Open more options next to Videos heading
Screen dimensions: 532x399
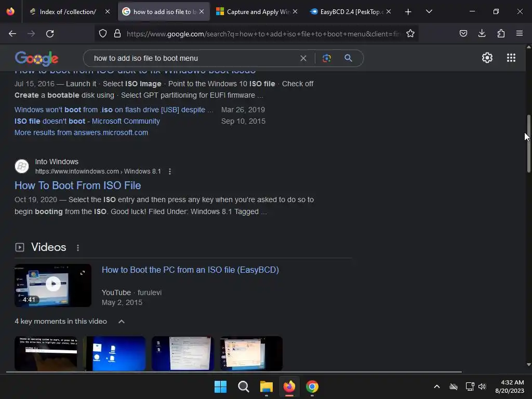click(x=78, y=248)
